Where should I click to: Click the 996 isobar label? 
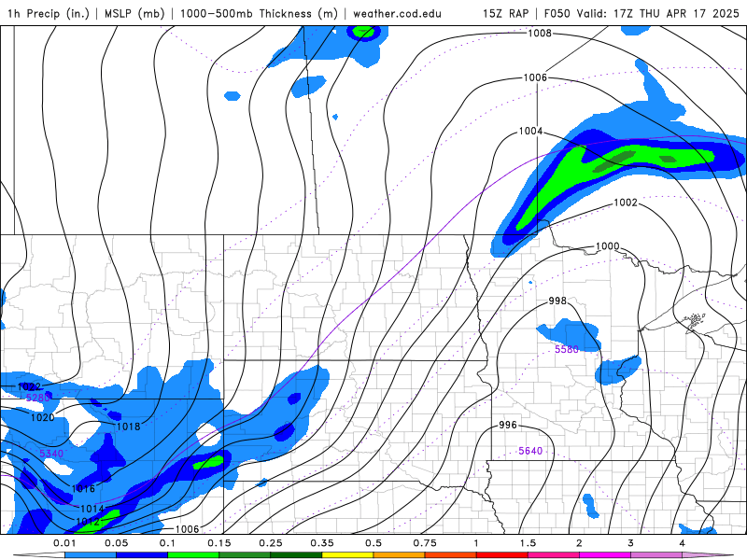point(508,425)
